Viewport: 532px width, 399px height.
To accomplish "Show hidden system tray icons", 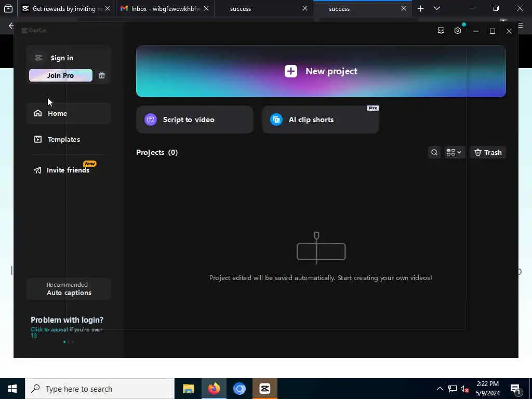I will (x=440, y=389).
